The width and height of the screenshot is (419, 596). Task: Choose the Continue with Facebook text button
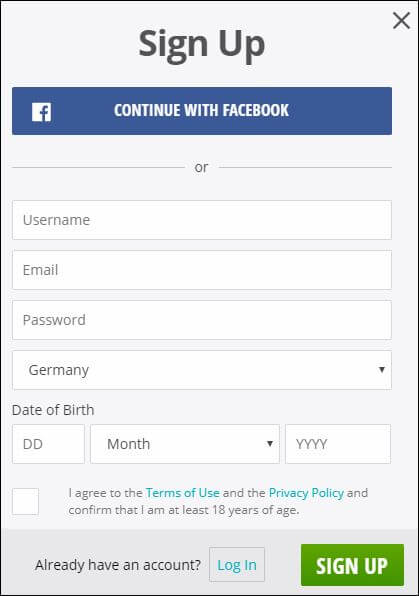click(202, 111)
